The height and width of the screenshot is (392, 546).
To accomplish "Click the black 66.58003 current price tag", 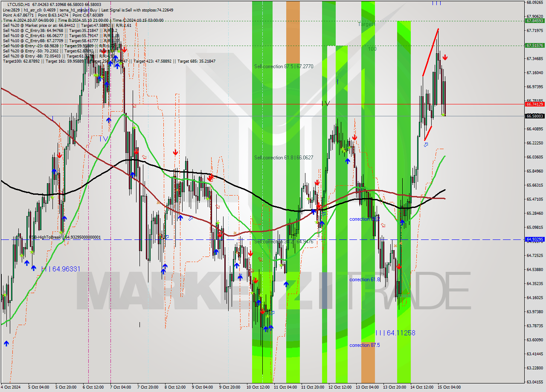I will coord(534,116).
